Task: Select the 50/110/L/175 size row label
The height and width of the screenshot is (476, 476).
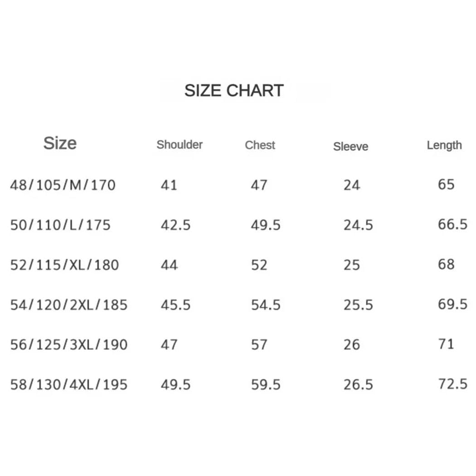Action: tap(60, 225)
